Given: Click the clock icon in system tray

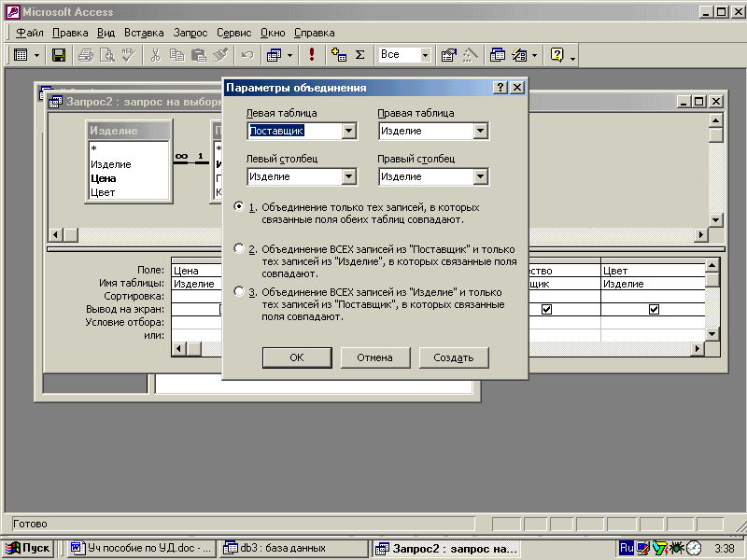Looking at the screenshot, I should pyautogui.click(x=693, y=548).
